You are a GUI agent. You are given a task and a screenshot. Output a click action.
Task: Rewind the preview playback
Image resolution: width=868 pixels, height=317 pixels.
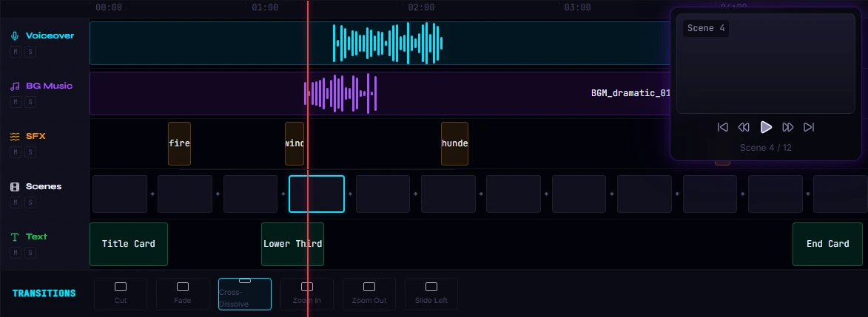point(744,127)
